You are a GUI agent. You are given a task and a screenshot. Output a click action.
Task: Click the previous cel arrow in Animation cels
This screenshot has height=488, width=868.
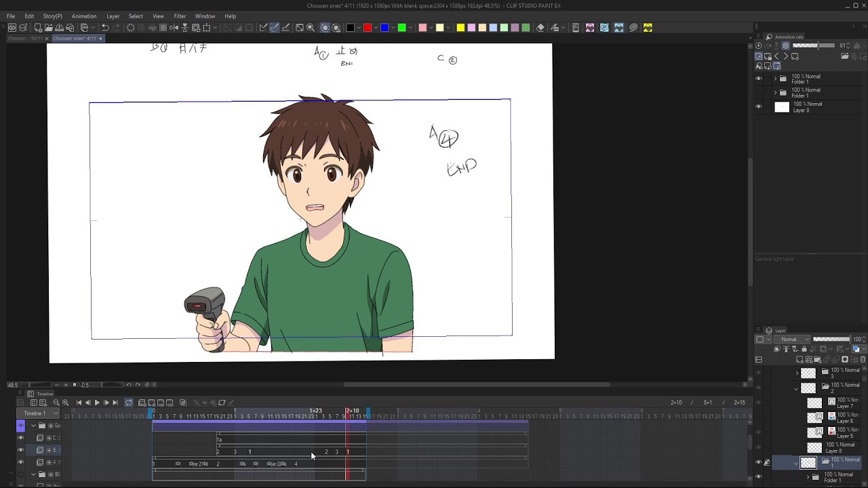point(776,56)
